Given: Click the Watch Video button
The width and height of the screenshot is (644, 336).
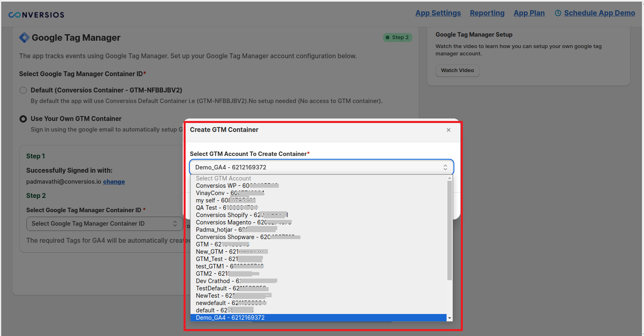Looking at the screenshot, I should 458,70.
